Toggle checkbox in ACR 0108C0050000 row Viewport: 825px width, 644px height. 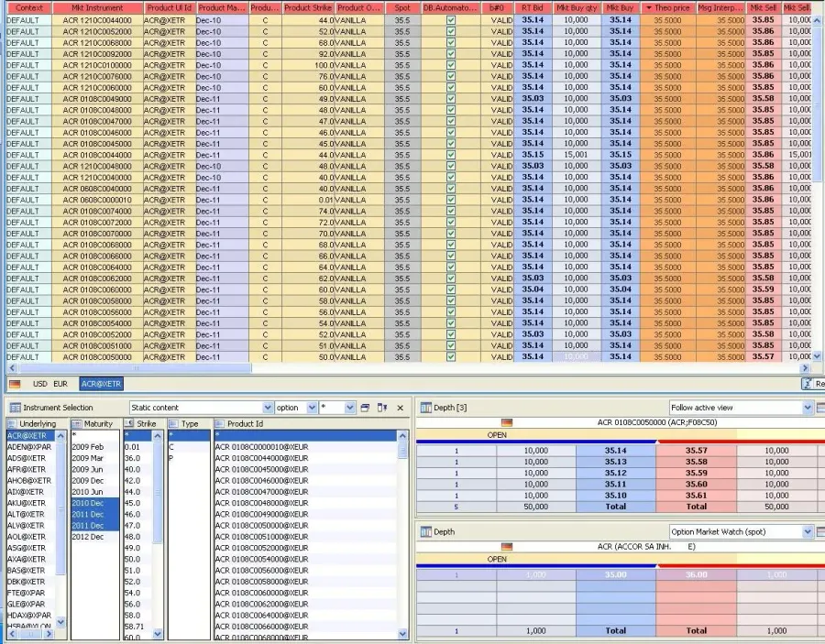pyautogui.click(x=451, y=356)
